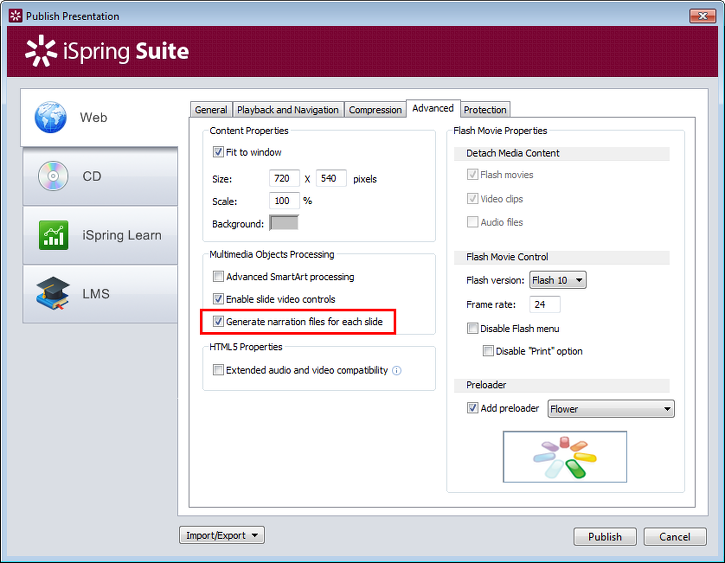Switch to the General tab

[x=211, y=110]
